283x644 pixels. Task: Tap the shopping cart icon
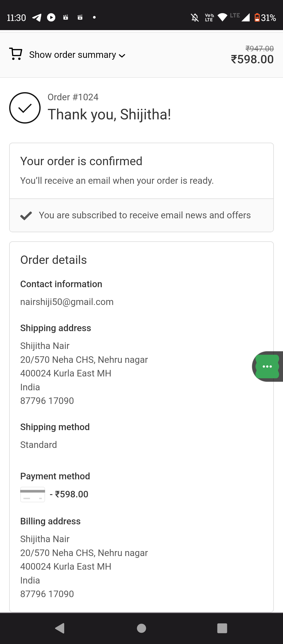pos(16,54)
